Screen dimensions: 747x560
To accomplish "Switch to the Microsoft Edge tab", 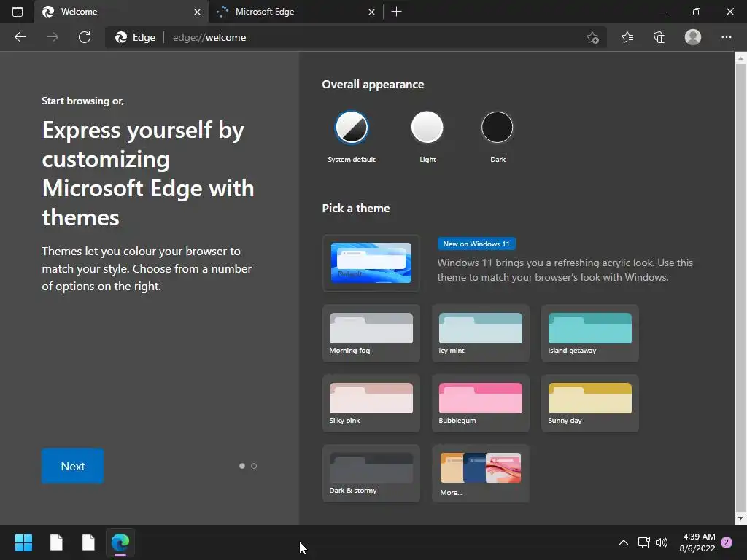I will [296, 12].
